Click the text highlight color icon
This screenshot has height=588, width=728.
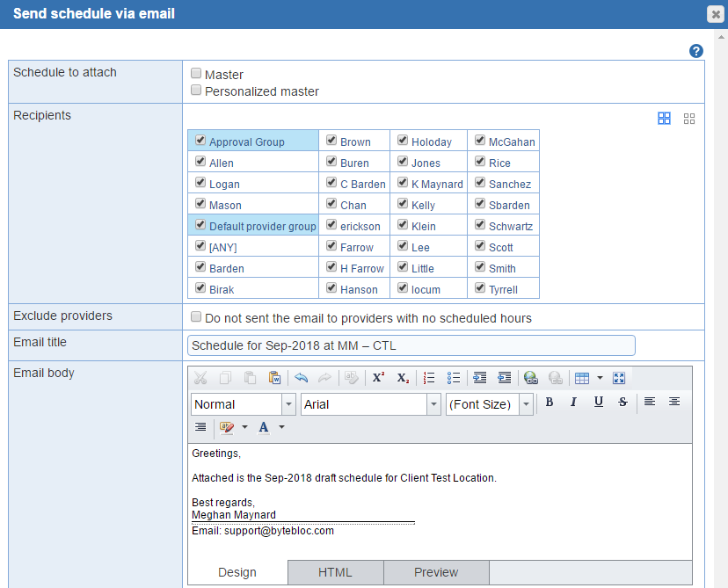227,427
